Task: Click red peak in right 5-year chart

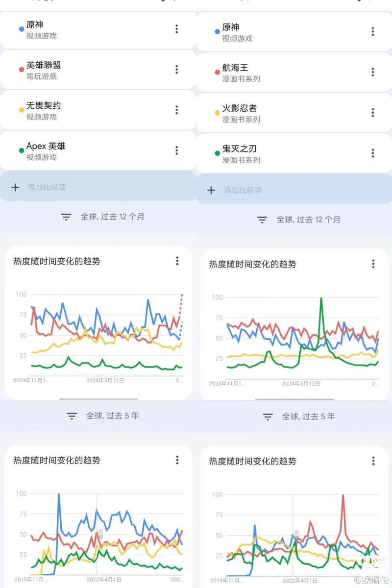Action: click(343, 496)
